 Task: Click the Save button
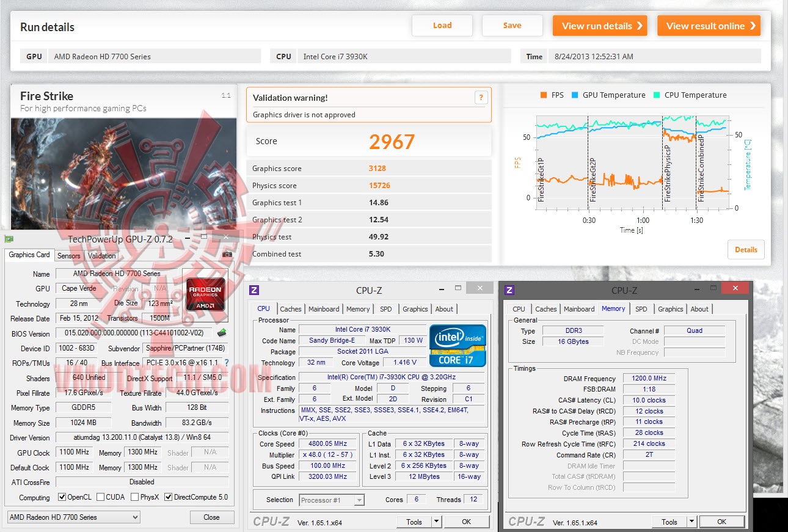pyautogui.click(x=513, y=26)
